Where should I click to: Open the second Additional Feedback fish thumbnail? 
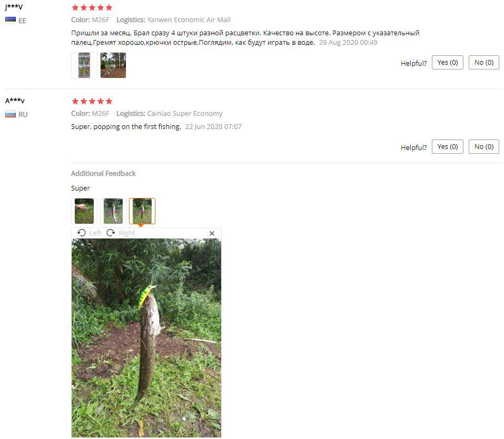(113, 211)
